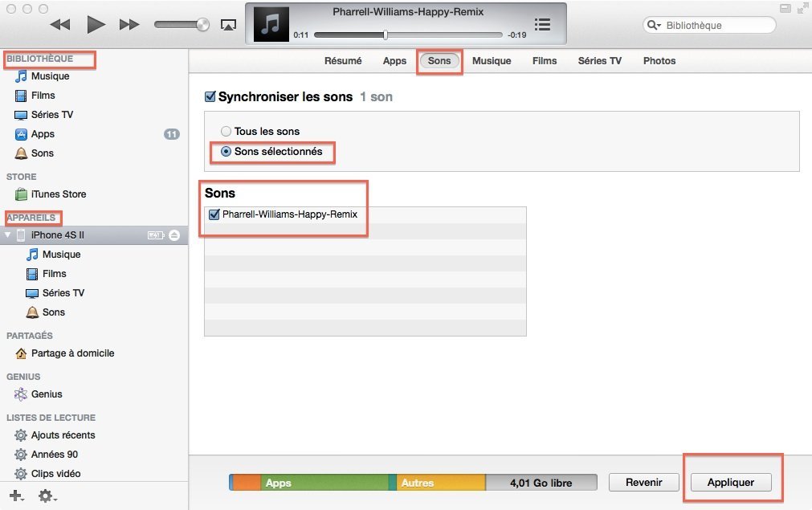
Task: Open the sidebar gear settings menu
Action: (x=47, y=496)
